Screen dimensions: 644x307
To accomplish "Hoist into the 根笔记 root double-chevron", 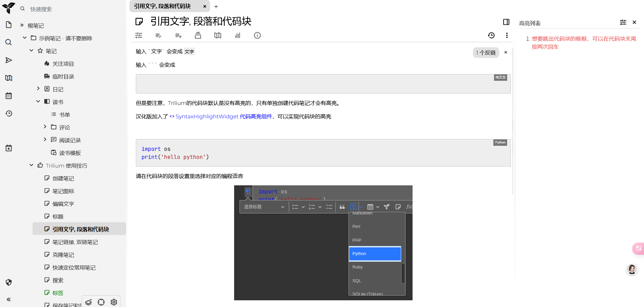I will (x=22, y=25).
